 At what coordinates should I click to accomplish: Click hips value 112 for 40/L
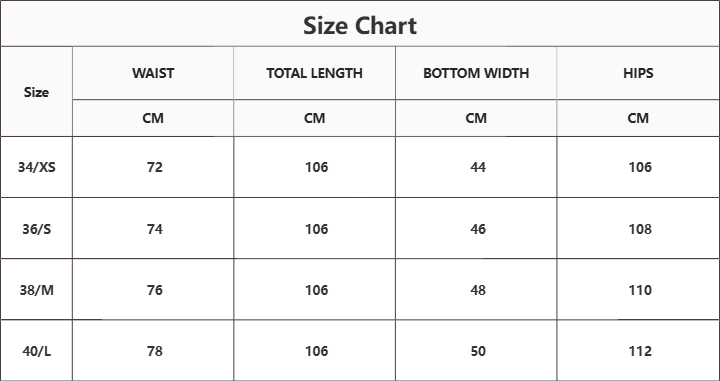coord(640,351)
